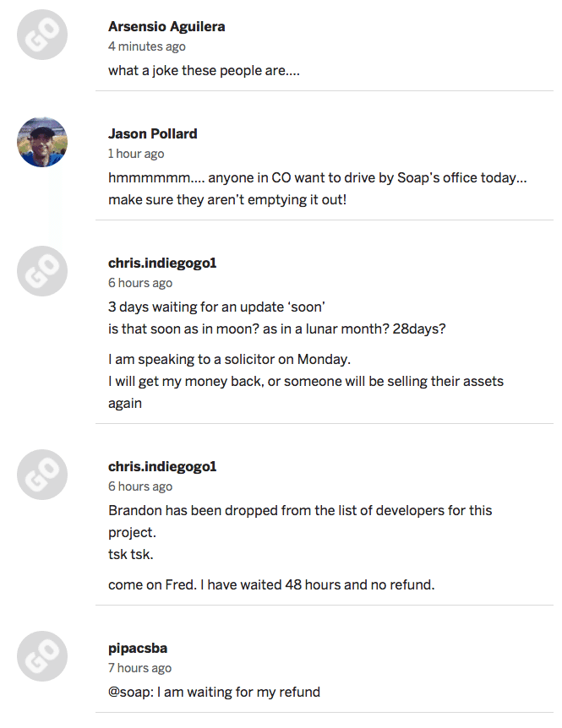
Task: Open the Jason Pollard username link
Action: (x=153, y=133)
